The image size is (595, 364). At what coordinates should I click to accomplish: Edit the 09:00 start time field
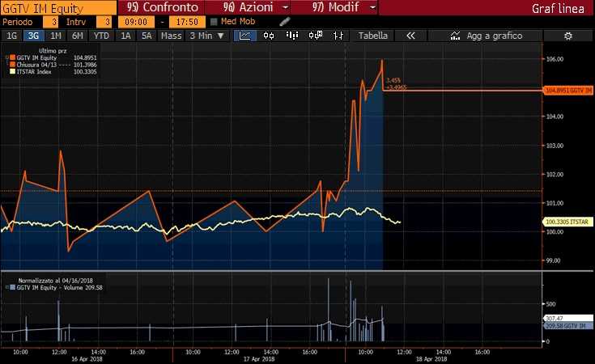coord(136,22)
